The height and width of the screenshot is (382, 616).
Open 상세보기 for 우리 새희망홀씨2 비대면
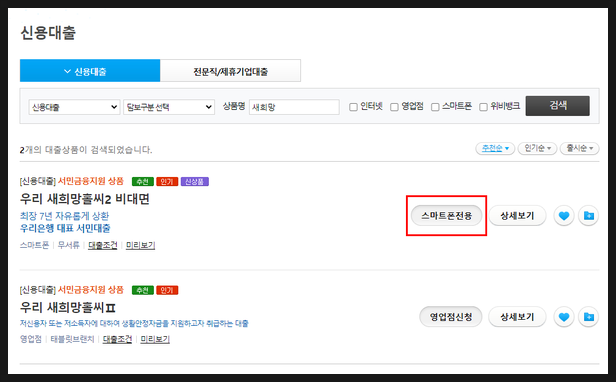(x=517, y=215)
